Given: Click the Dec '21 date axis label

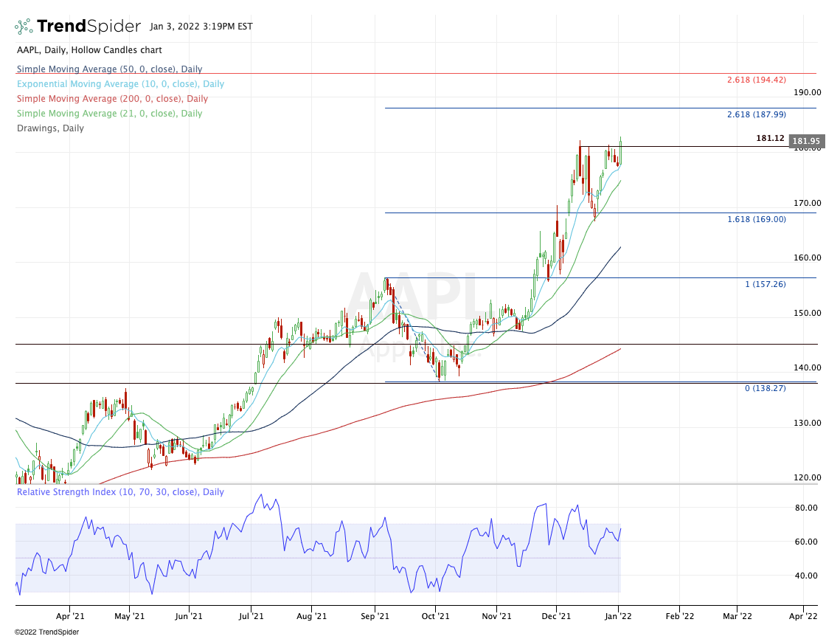Looking at the screenshot, I should (557, 616).
